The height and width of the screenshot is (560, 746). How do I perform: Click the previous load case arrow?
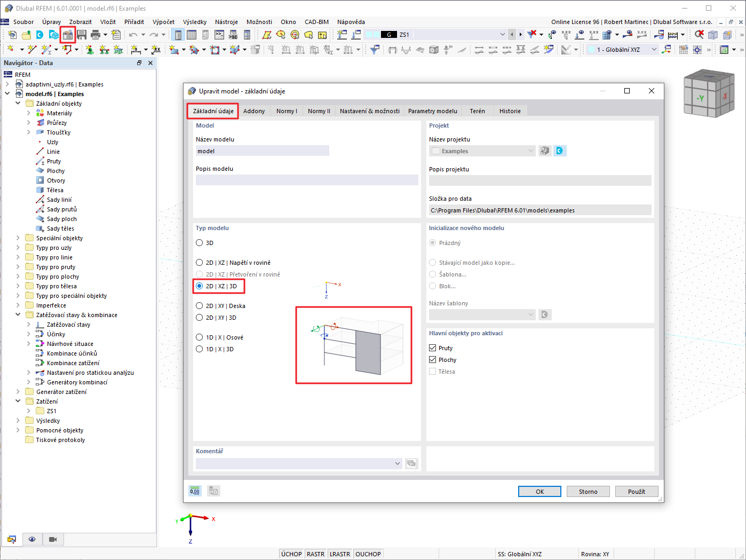512,35
